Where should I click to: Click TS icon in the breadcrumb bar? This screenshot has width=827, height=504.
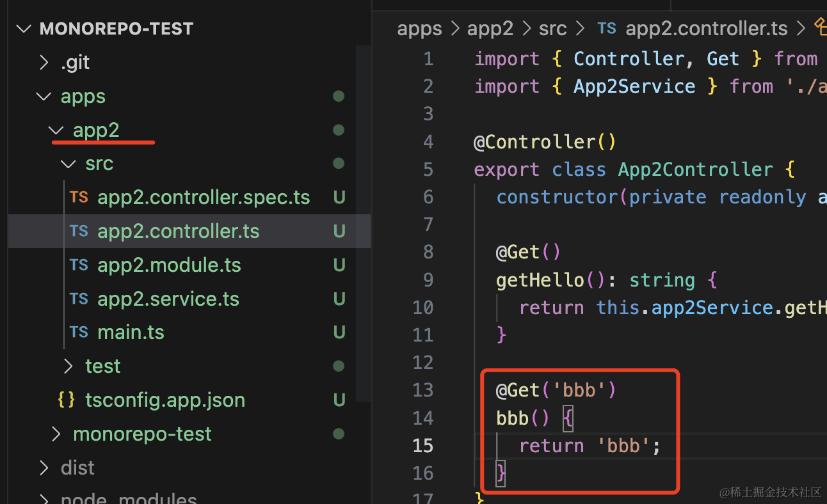[x=606, y=28]
